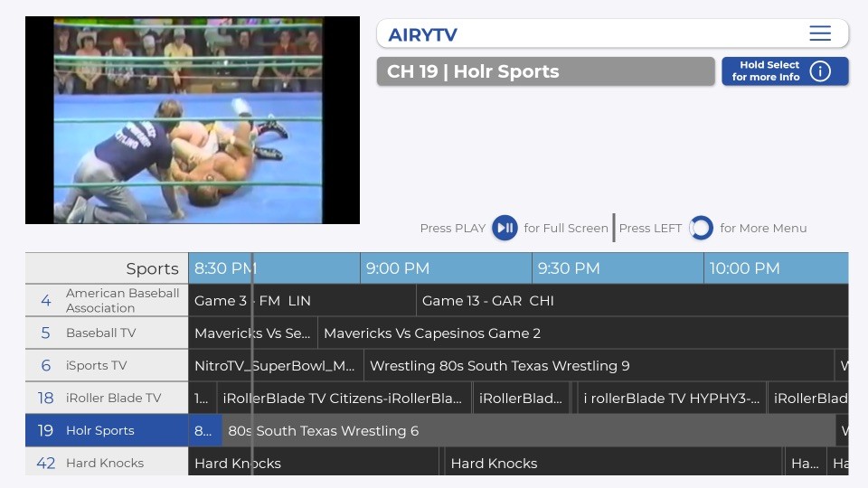868x488 pixels.
Task: Select the 10:00 PM time slot header
Action: click(x=776, y=268)
